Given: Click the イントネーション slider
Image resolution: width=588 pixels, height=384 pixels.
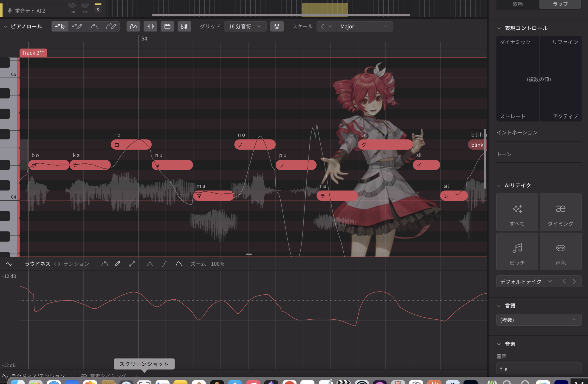Looking at the screenshot, I should pyautogui.click(x=539, y=141).
